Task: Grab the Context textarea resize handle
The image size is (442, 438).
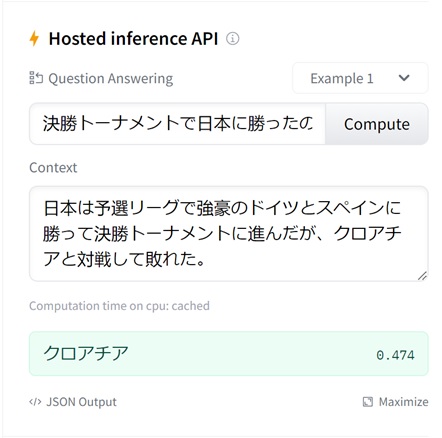Action: (422, 276)
